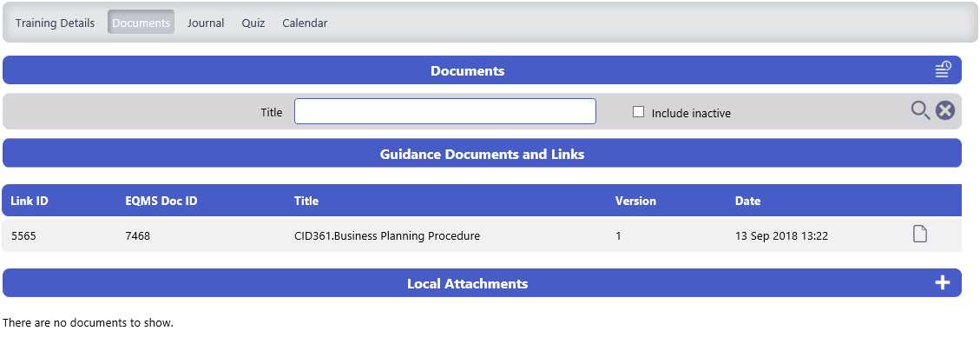
Task: Sort by the Title column header
Action: 306,201
